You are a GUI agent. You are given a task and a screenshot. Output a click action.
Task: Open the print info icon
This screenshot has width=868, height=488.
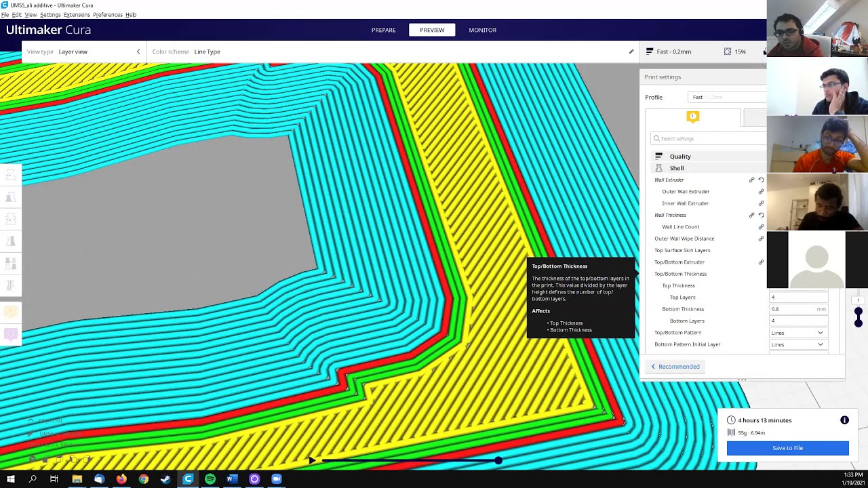tap(844, 420)
